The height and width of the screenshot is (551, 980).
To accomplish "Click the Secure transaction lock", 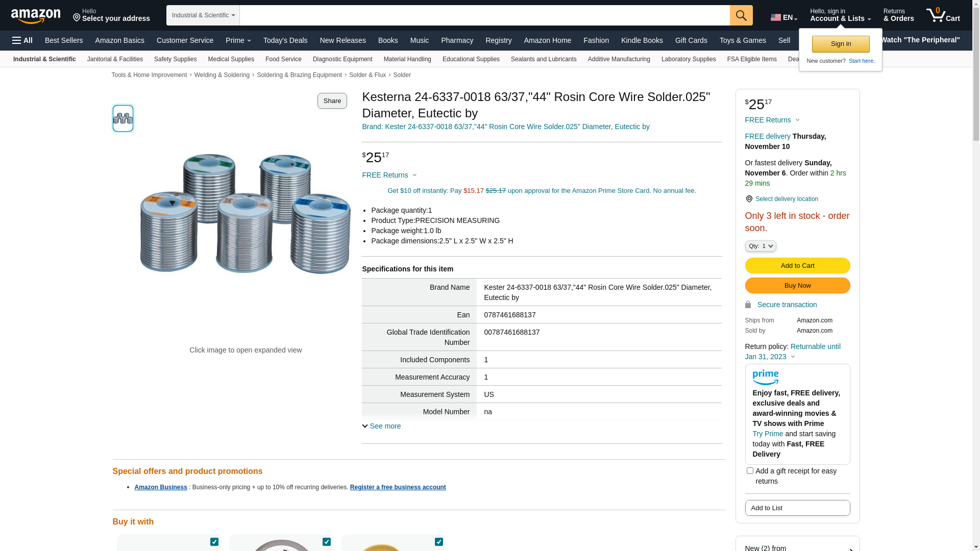I will coord(748,305).
